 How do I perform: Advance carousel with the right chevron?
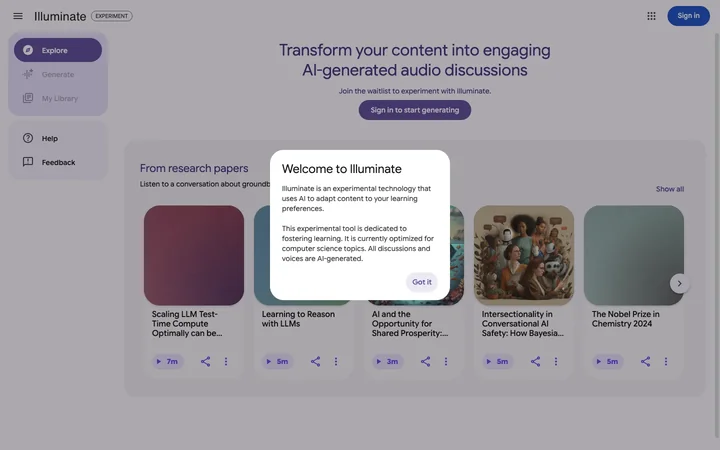pyautogui.click(x=679, y=283)
